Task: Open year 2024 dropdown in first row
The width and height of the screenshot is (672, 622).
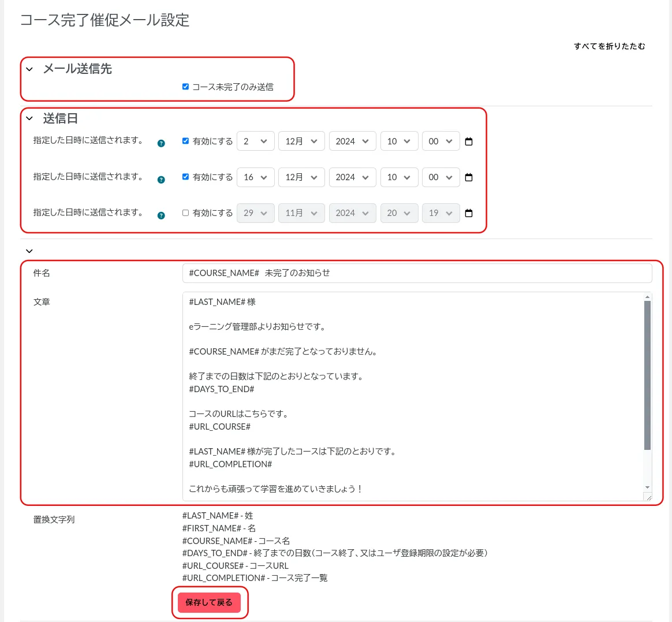Action: [352, 141]
